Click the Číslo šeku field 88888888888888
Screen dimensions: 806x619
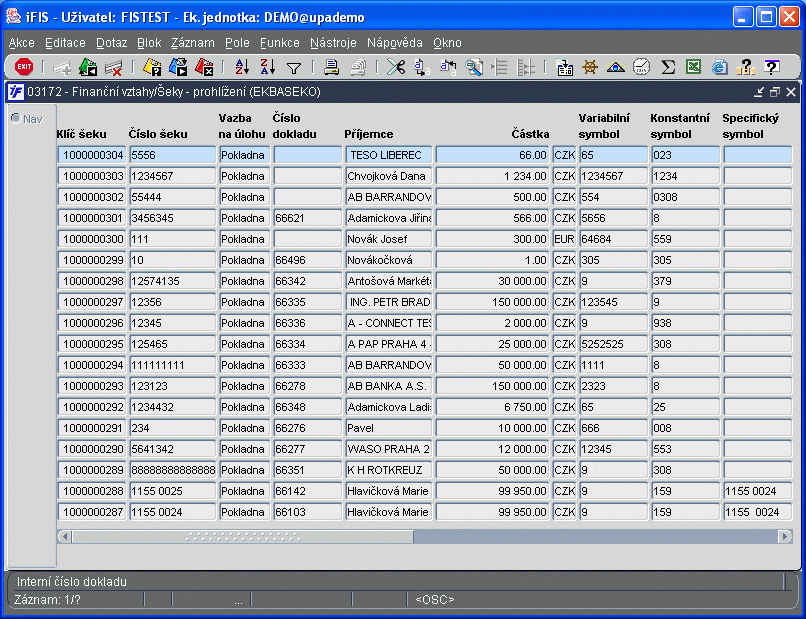[172, 470]
